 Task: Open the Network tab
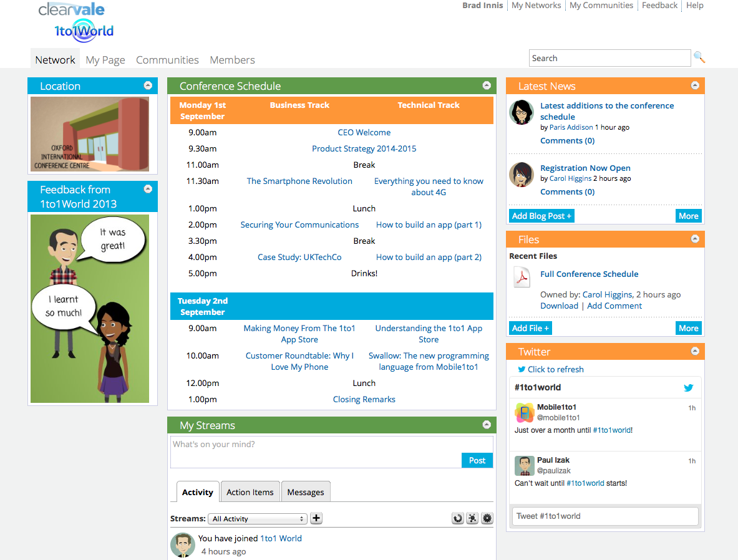(x=55, y=60)
